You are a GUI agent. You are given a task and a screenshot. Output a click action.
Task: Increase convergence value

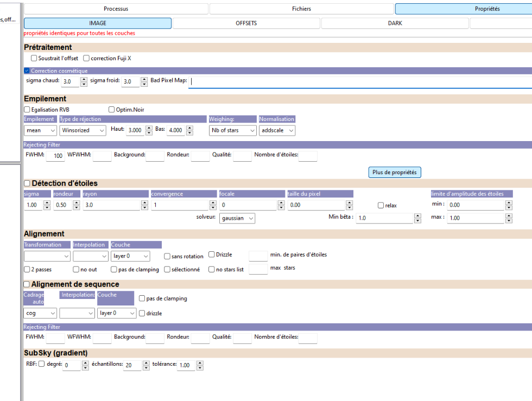pyautogui.click(x=213, y=202)
